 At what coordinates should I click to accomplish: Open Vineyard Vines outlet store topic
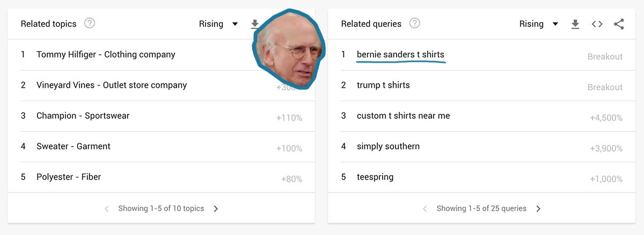click(112, 85)
